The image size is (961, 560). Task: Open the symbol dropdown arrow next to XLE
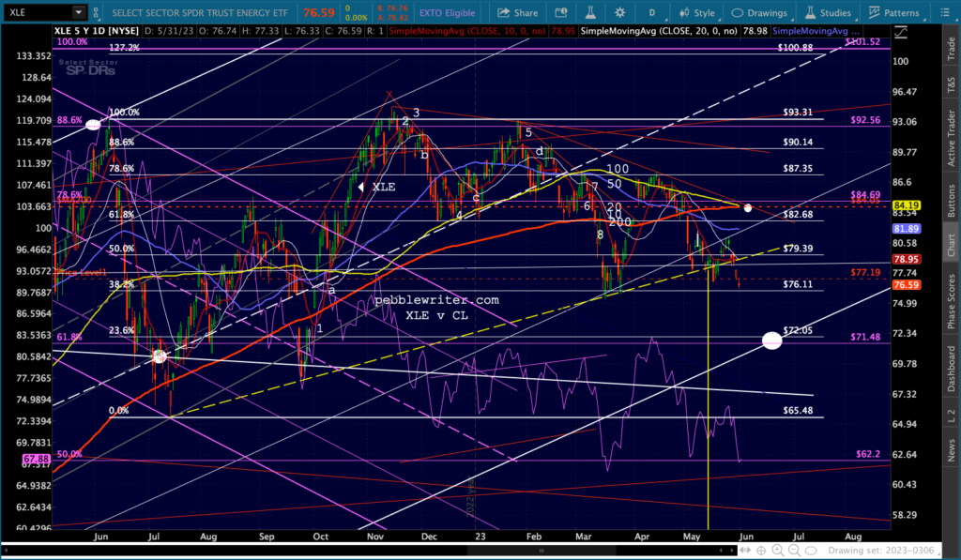click(79, 12)
